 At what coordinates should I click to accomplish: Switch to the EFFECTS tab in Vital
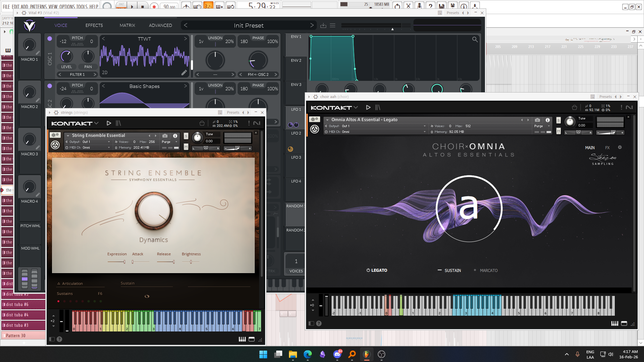click(x=94, y=25)
